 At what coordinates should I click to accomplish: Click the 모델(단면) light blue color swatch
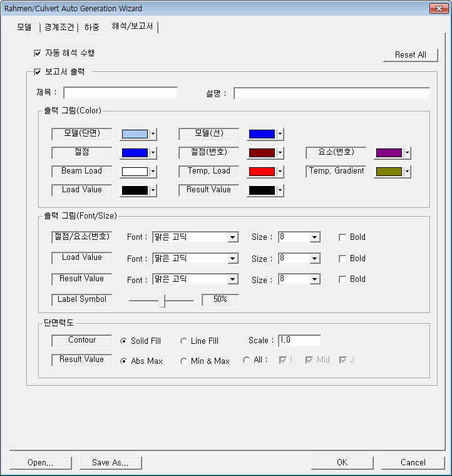[135, 134]
